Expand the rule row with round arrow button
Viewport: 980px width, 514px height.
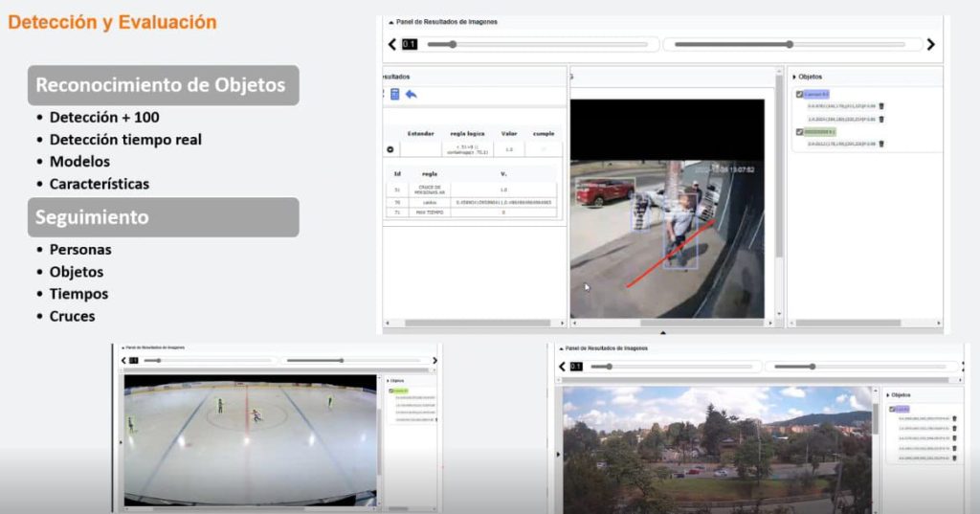[x=390, y=149]
